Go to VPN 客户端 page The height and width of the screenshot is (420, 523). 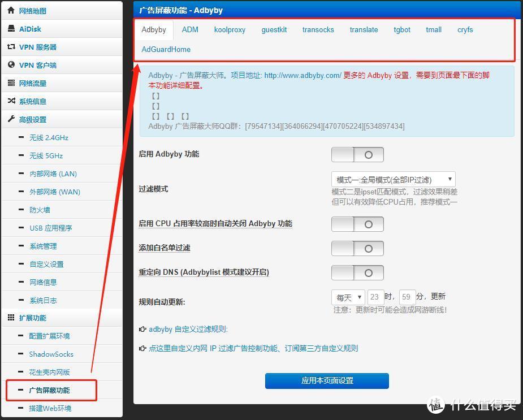tap(38, 65)
